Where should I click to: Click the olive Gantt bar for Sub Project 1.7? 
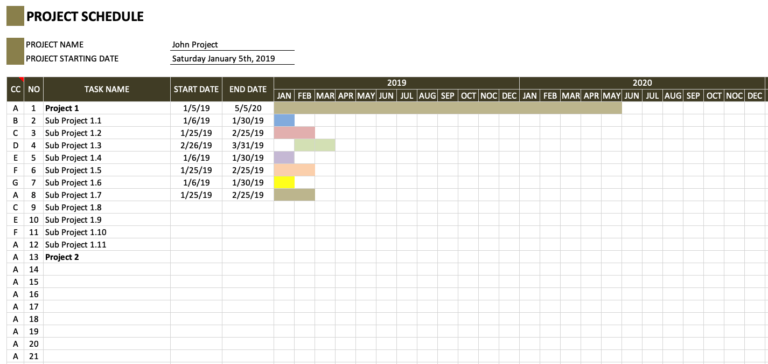coord(294,195)
